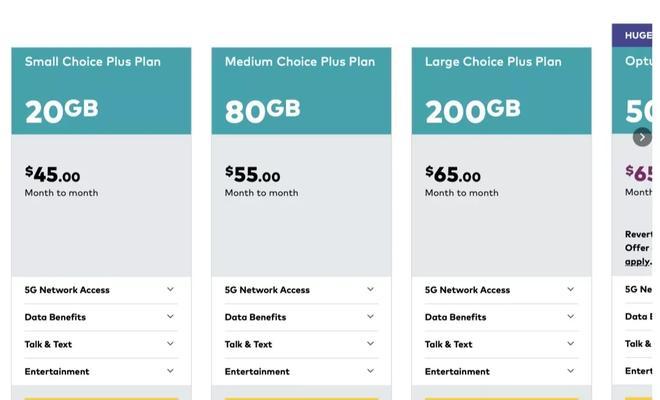This screenshot has height=400, width=660.
Task: Expand Talk & Text in Small plan
Action: point(101,344)
